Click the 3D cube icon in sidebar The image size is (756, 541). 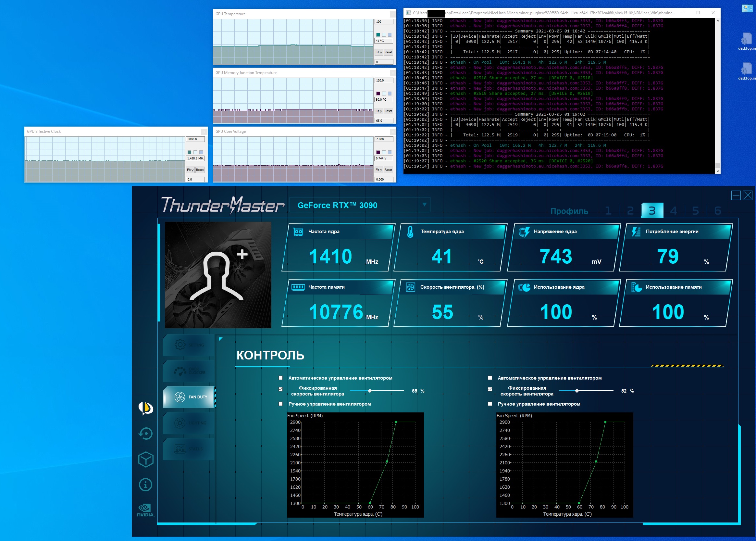(145, 459)
